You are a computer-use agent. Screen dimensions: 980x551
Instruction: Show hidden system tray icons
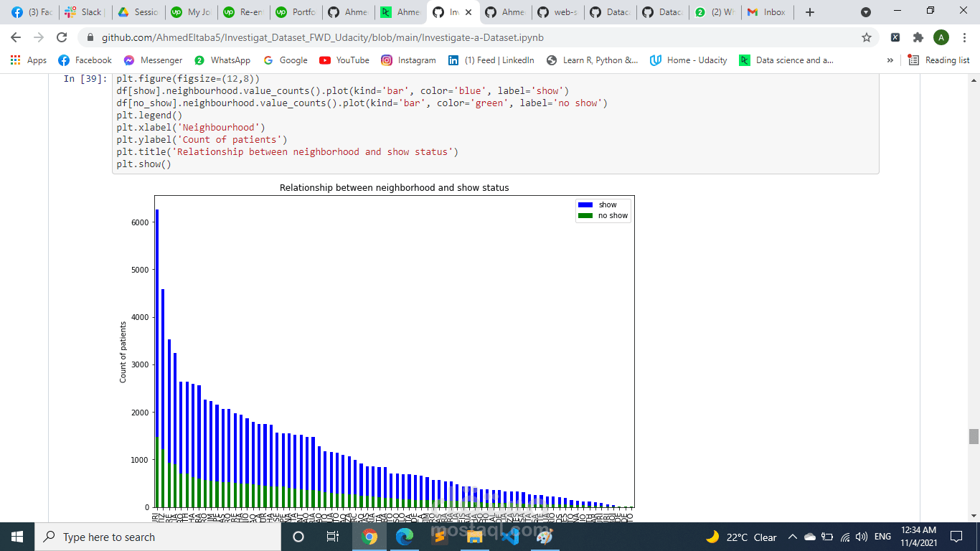pyautogui.click(x=793, y=537)
